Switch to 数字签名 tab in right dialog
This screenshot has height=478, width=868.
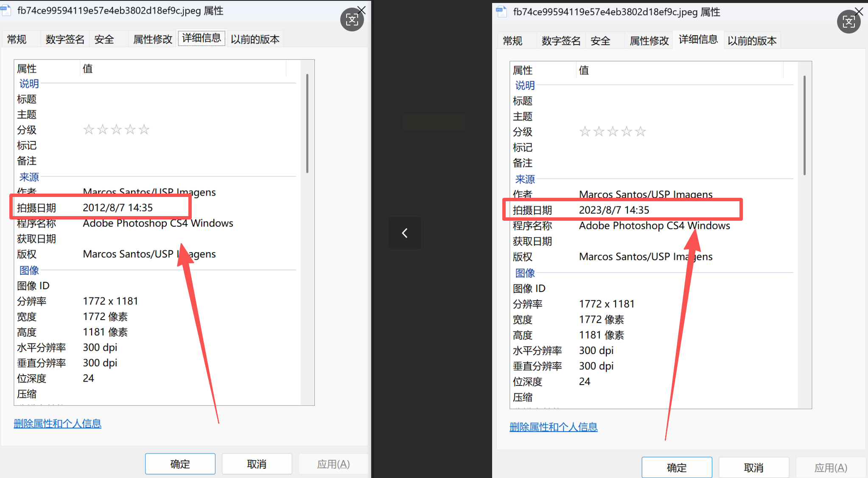click(x=561, y=41)
